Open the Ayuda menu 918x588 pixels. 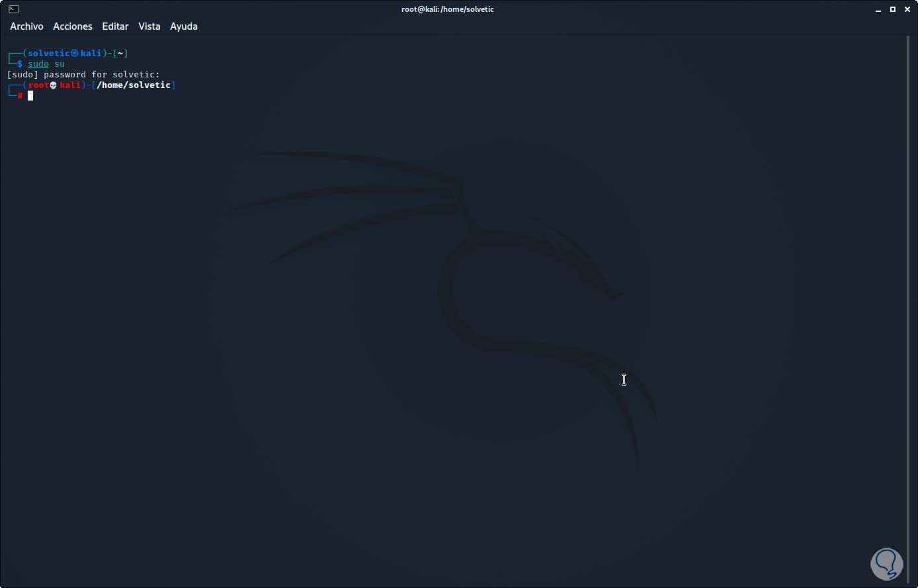tap(184, 26)
